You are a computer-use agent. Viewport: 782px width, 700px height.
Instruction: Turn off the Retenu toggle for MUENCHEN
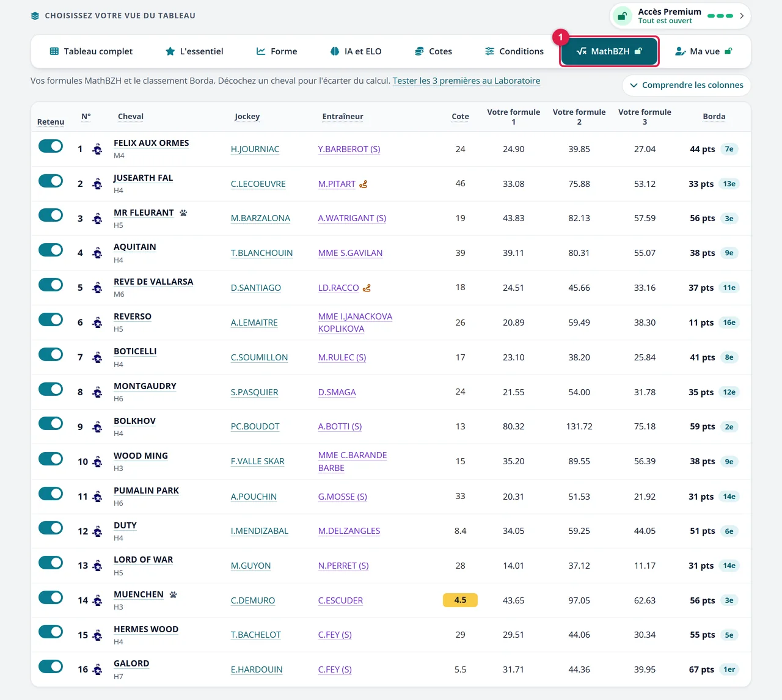51,597
